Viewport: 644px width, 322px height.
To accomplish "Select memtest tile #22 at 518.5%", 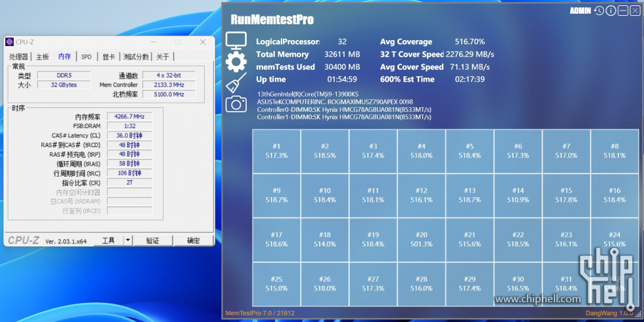I will tap(518, 240).
